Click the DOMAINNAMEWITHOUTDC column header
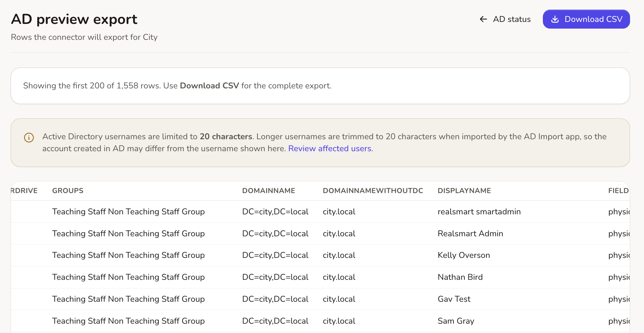644x333 pixels. click(x=373, y=191)
